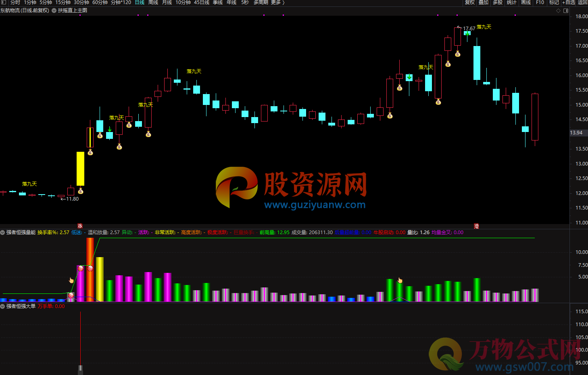This screenshot has height=375, width=588.
Task: Select the 5分钟 period
Action: [46, 2]
